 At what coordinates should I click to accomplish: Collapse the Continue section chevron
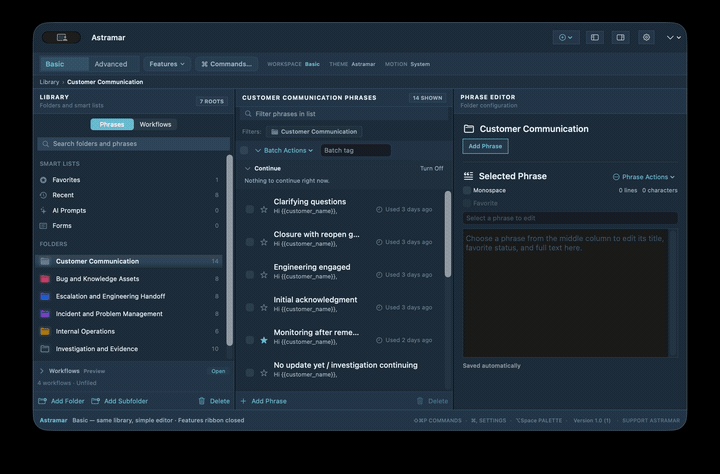tap(248, 169)
